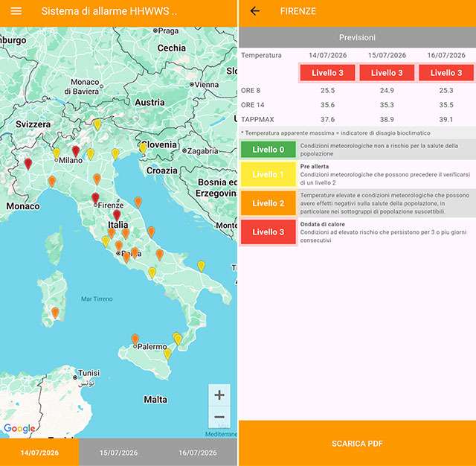
Task: Open the hamburger menu icon
Action: pyautogui.click(x=16, y=11)
